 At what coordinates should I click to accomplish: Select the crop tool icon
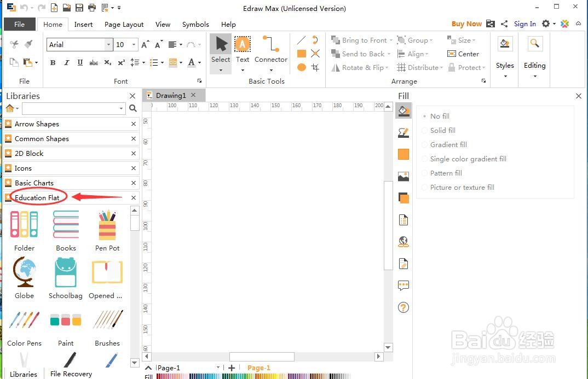315,67
